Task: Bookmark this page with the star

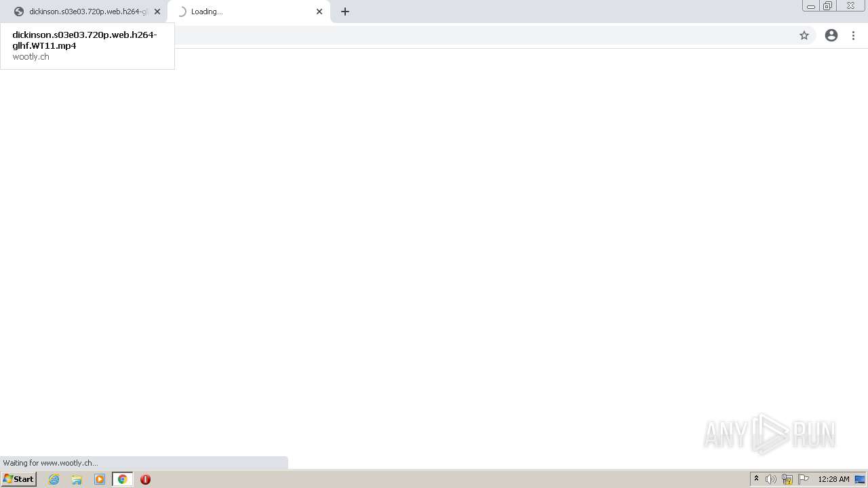Action: pos(804,35)
